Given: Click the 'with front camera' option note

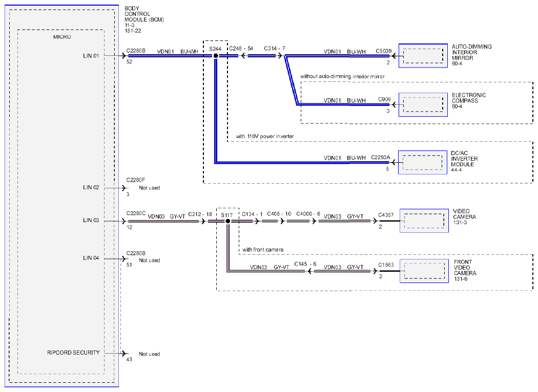Looking at the screenshot, I should (x=263, y=249).
